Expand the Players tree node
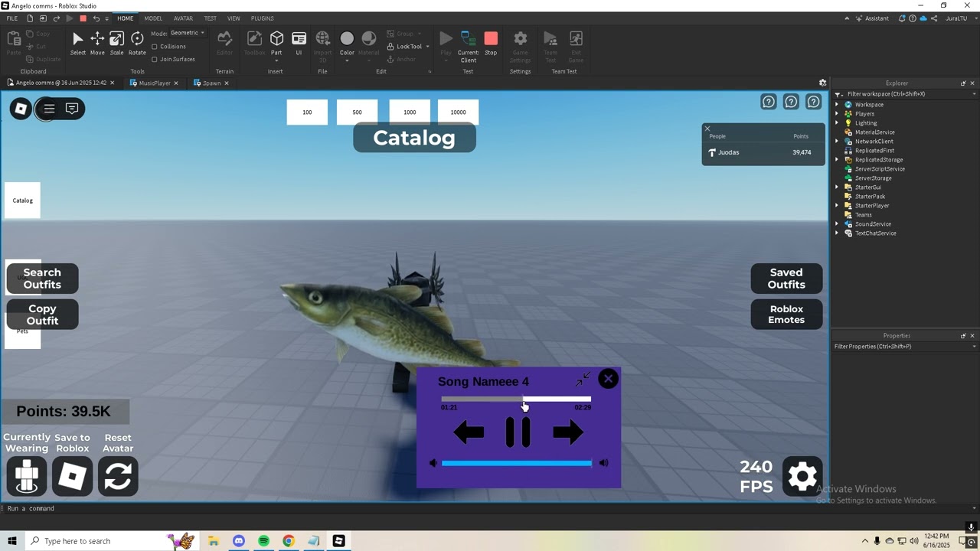This screenshot has width=980, height=551. [837, 114]
